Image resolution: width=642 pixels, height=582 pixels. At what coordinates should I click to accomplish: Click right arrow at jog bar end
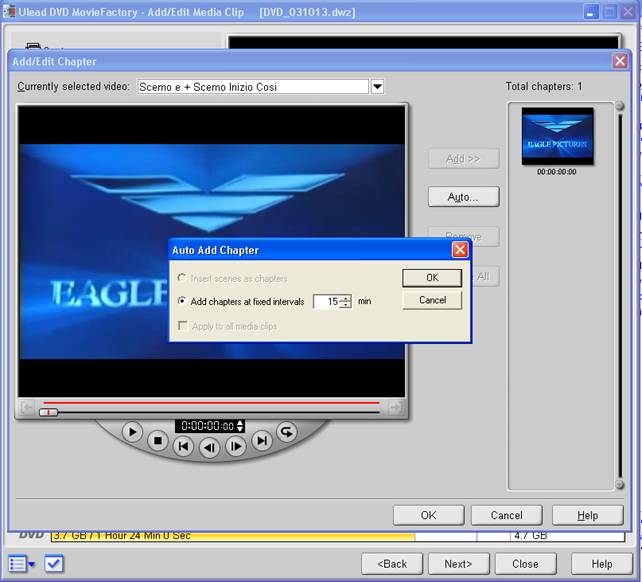(x=395, y=408)
